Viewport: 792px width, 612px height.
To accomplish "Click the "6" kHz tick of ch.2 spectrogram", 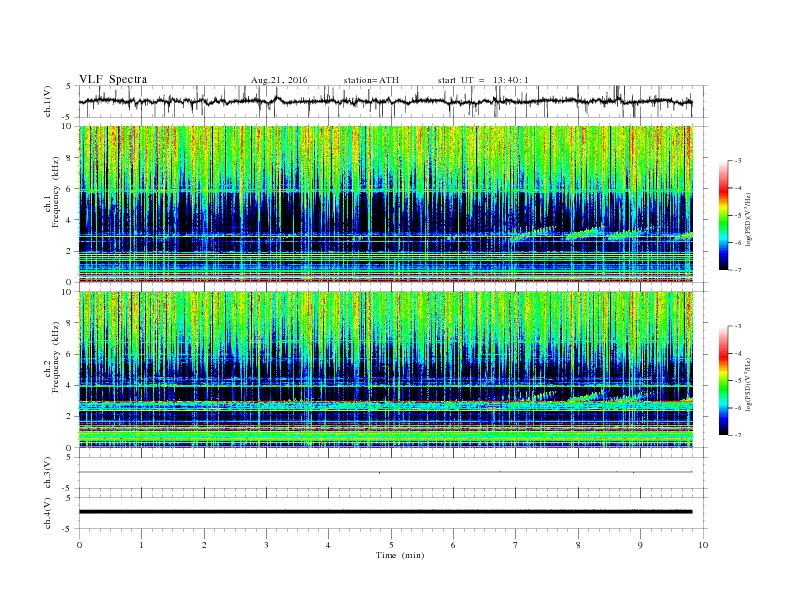I will [70, 354].
